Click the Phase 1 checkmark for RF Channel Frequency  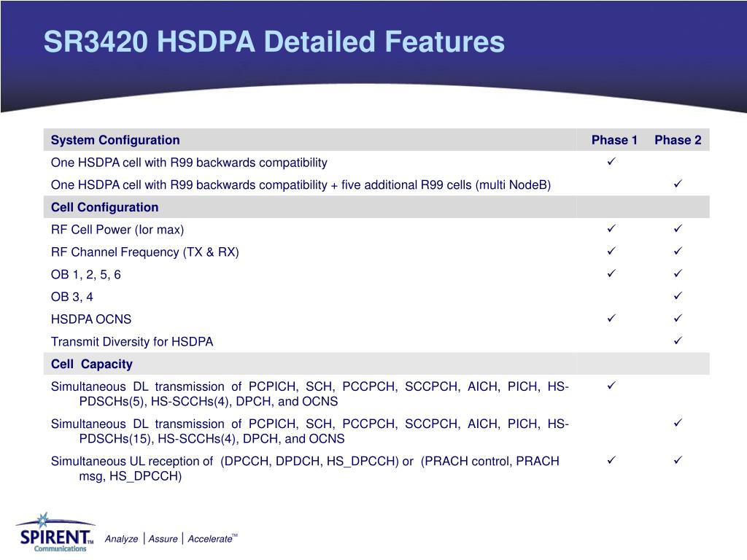pyautogui.click(x=611, y=251)
